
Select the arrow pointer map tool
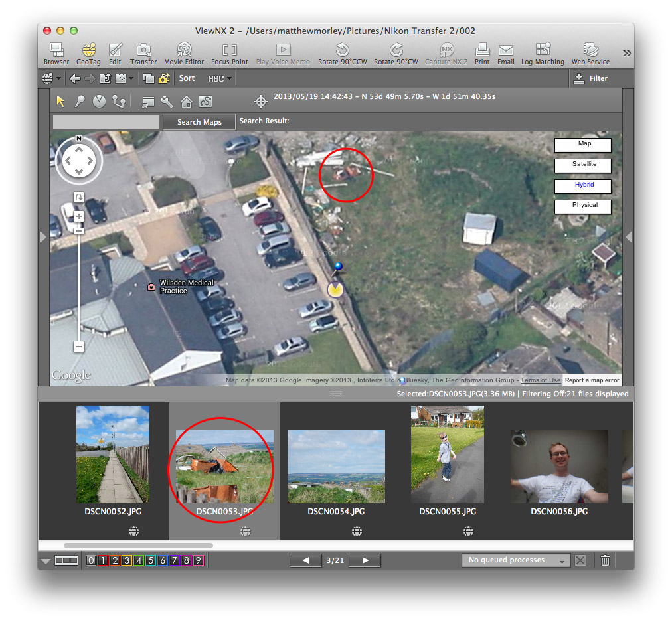[60, 102]
